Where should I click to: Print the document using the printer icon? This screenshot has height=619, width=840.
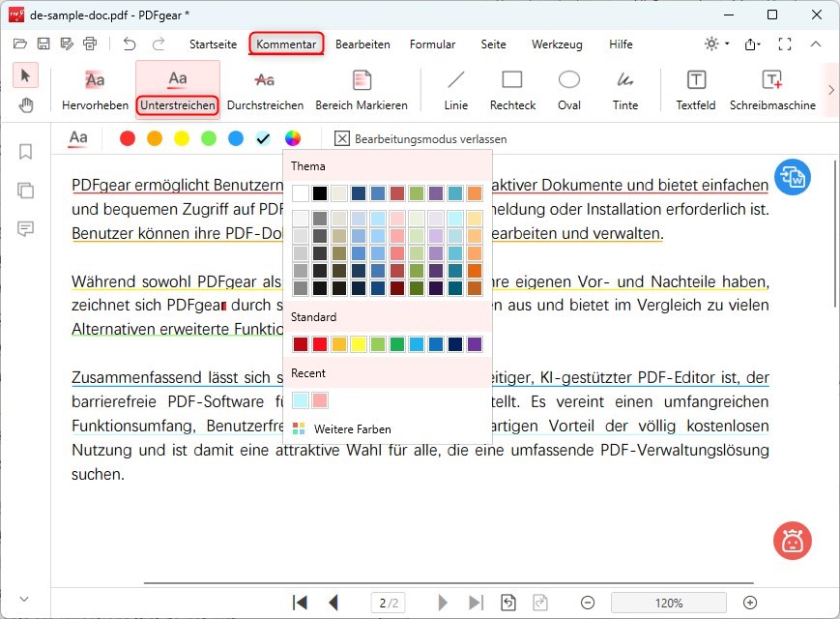tap(90, 44)
